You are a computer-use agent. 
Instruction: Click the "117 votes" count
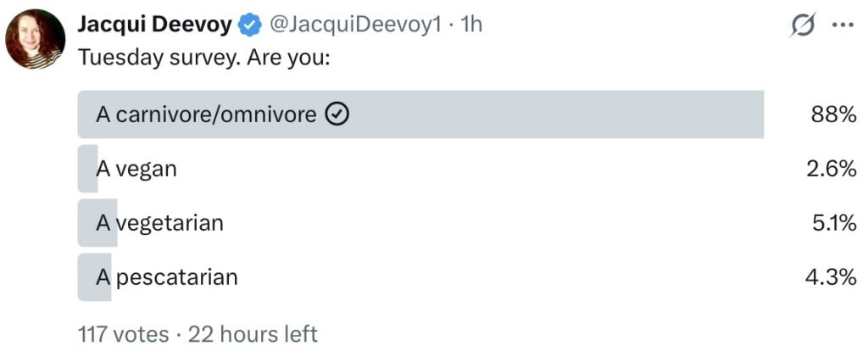coord(123,334)
